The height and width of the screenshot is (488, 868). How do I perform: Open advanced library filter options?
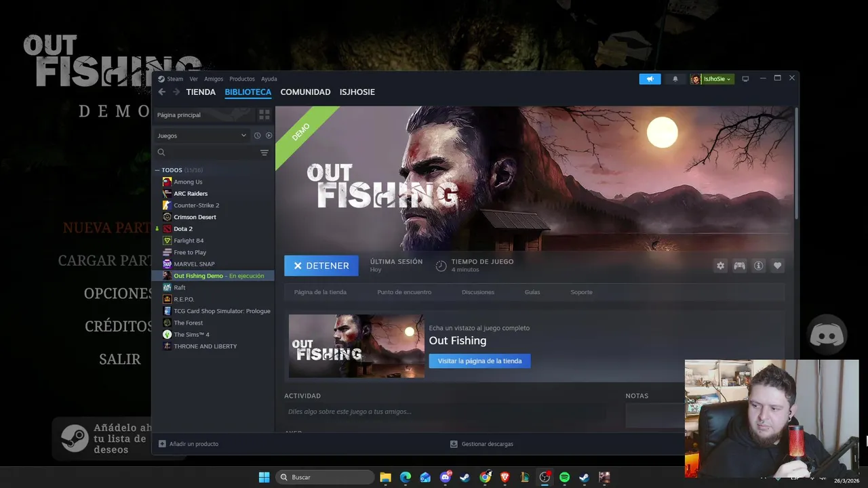coord(264,152)
